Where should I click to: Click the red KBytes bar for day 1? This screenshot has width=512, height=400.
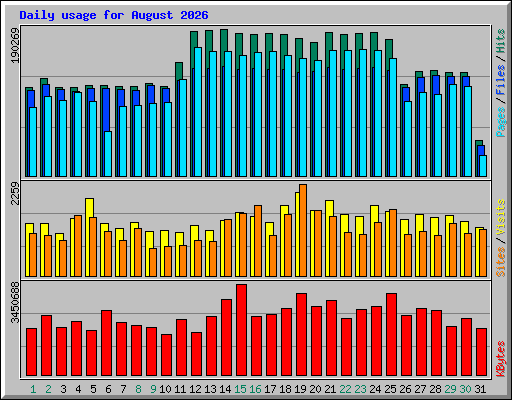[x=32, y=352]
